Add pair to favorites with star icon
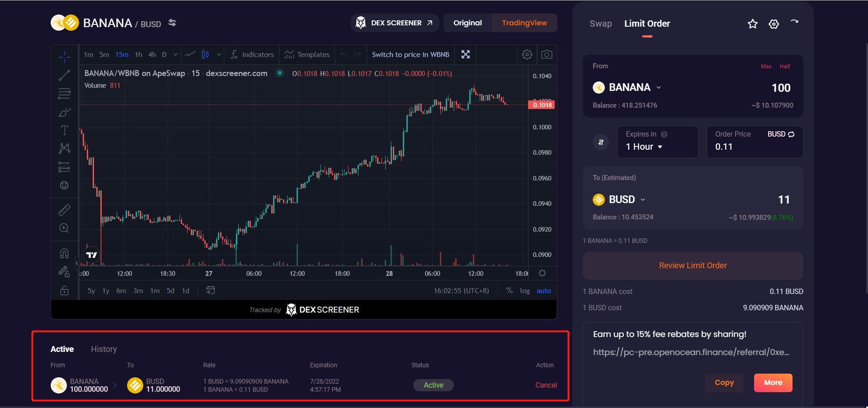Image resolution: width=868 pixels, height=408 pixels. point(753,24)
